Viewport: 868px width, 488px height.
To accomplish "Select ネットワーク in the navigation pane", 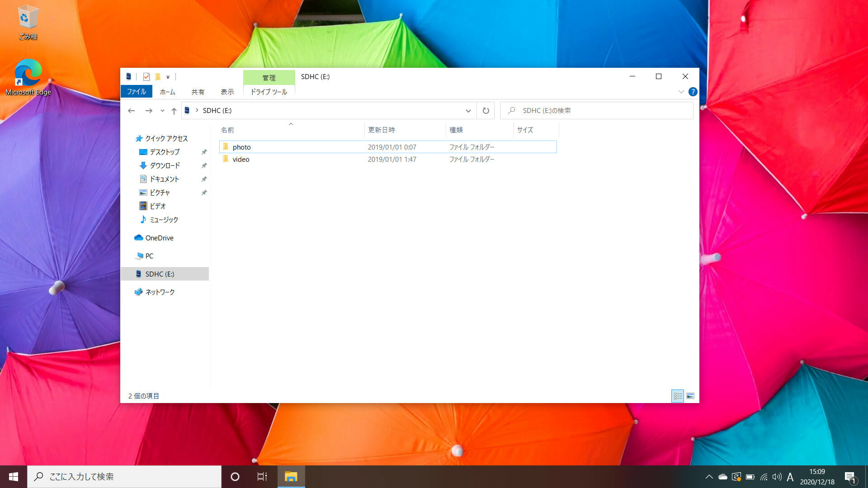I will point(160,292).
